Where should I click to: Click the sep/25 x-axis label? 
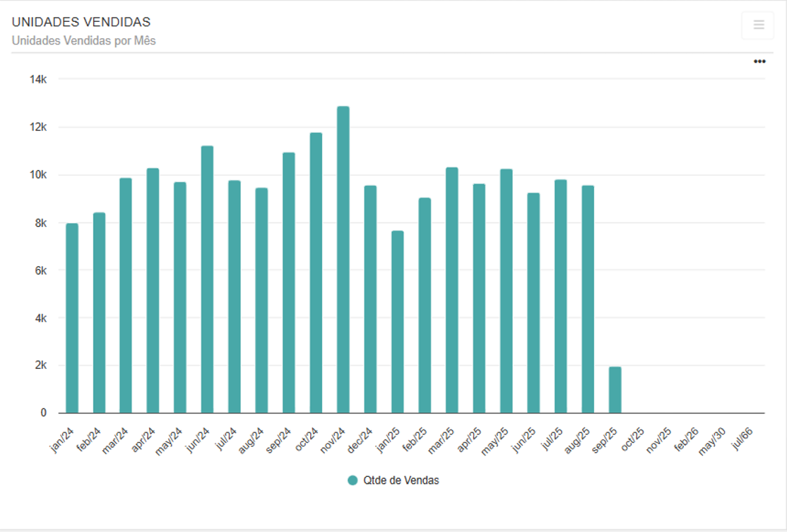point(604,440)
